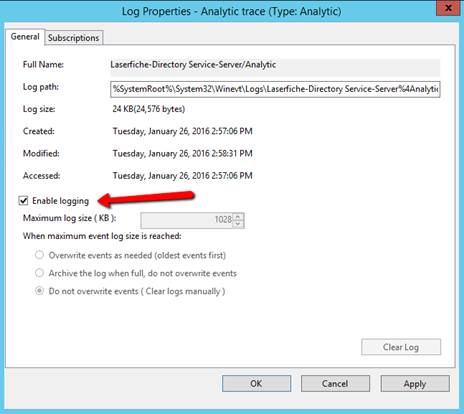The width and height of the screenshot is (464, 414).
Task: Apply the log property changes
Action: (x=415, y=384)
